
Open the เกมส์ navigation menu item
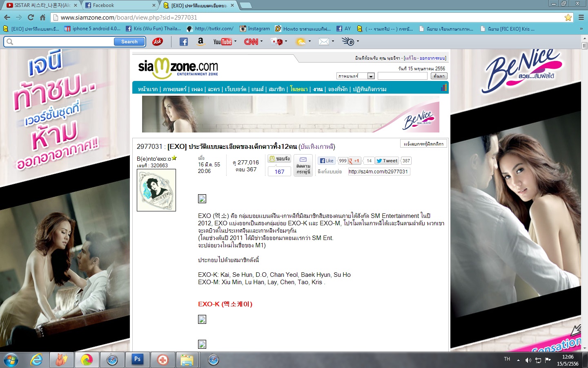257,89
